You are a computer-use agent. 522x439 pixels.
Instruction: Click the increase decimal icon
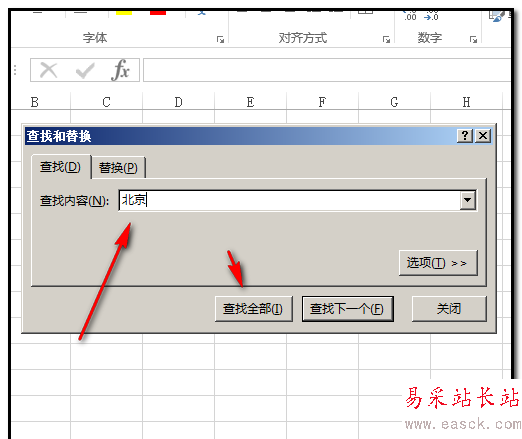[410, 15]
